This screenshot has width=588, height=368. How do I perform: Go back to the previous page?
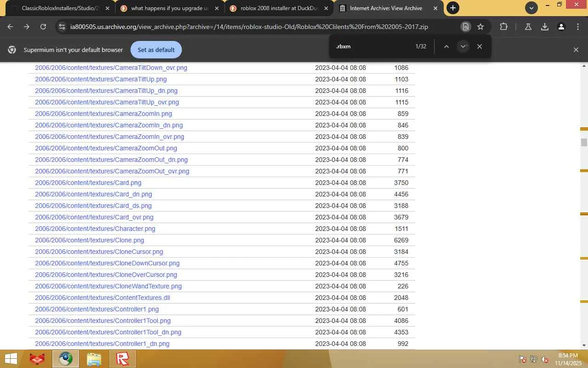point(10,27)
